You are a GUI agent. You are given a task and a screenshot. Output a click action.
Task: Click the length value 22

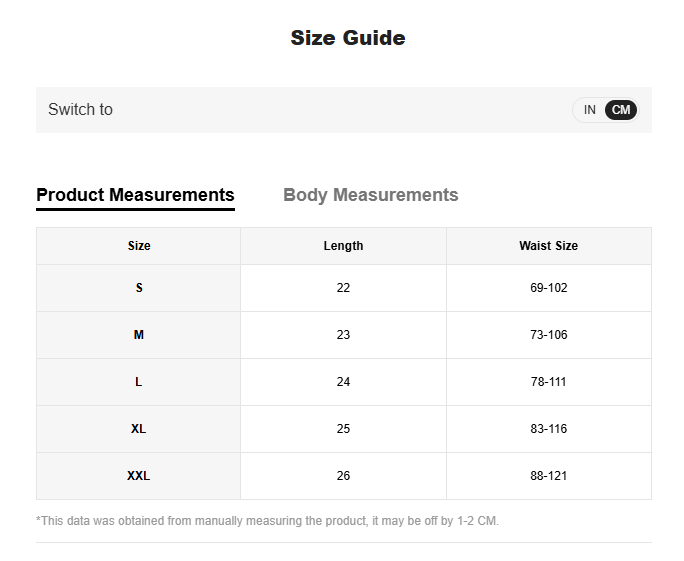tap(343, 288)
